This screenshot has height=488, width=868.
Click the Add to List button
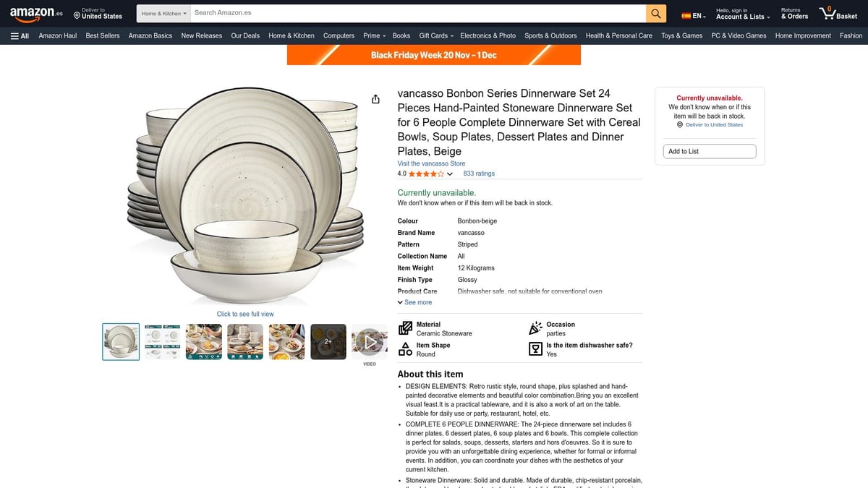coord(709,151)
